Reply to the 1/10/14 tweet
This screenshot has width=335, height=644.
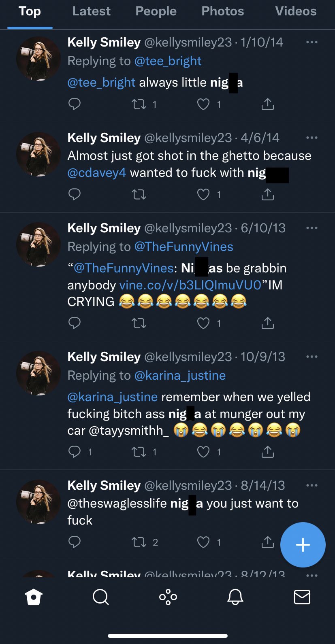(x=75, y=104)
